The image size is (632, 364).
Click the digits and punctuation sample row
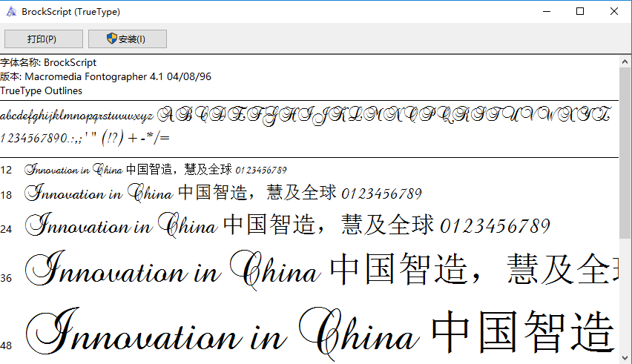[85, 138]
